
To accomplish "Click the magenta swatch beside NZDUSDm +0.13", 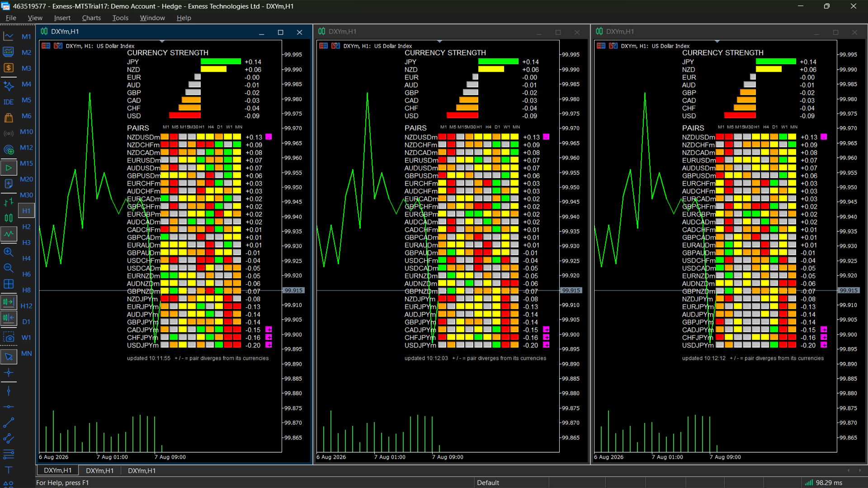I will tap(269, 137).
